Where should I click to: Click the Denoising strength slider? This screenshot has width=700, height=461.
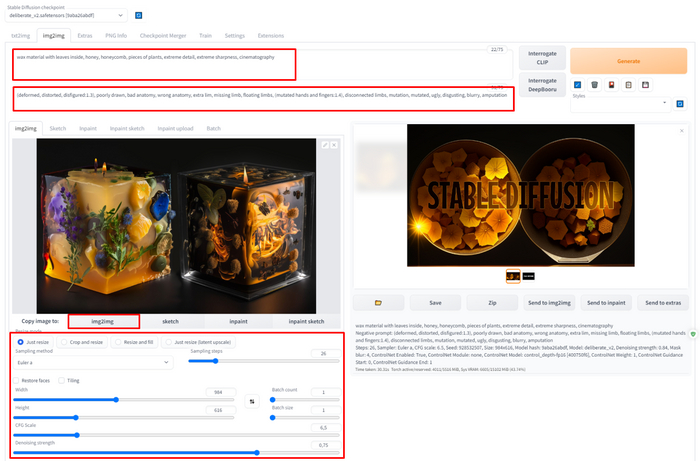tap(170, 452)
